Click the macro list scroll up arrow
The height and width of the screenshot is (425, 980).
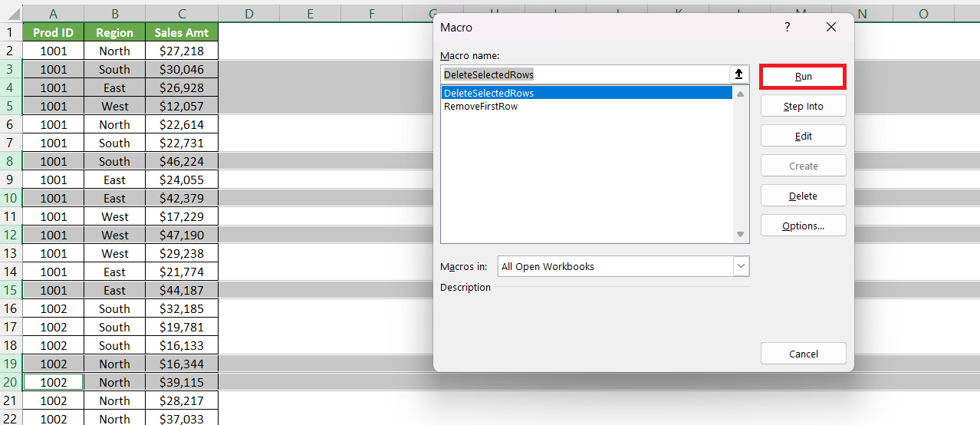pos(741,94)
